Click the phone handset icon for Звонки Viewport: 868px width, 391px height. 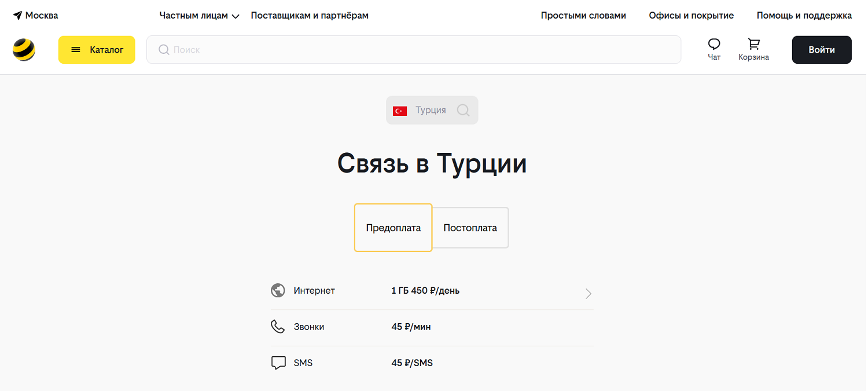(x=278, y=327)
